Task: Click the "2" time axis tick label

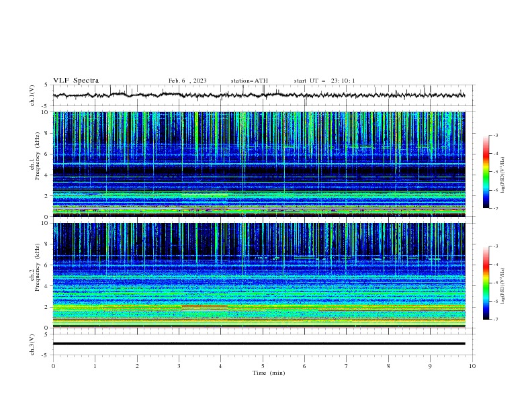Action: pos(137,366)
